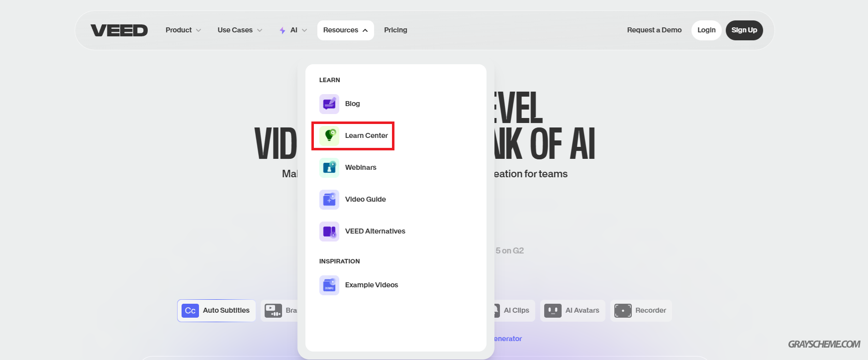The image size is (868, 360).
Task: Click the Login button
Action: point(706,30)
